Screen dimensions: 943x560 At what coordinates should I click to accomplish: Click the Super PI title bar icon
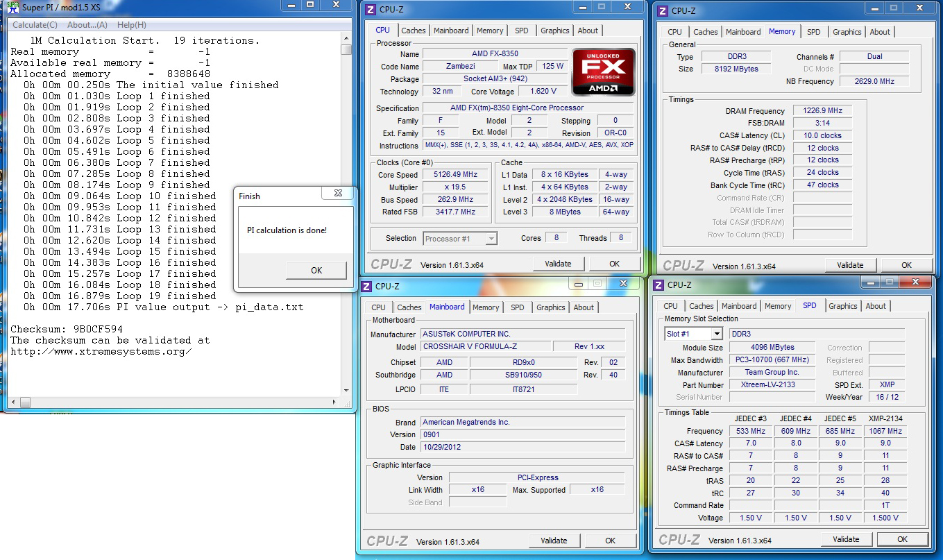[x=12, y=7]
